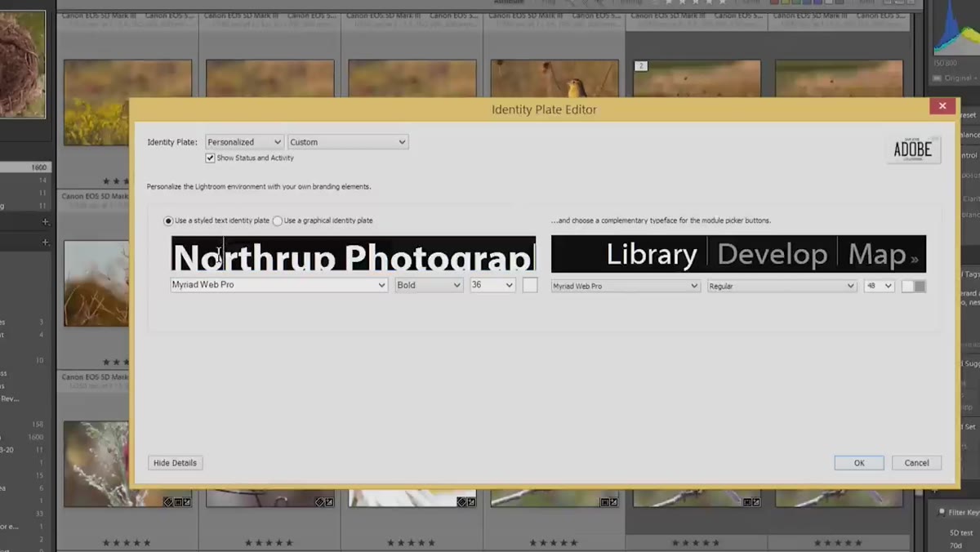The width and height of the screenshot is (980, 552).
Task: Open identity plate font dropdown 'Myriad Web Pro'
Action: (279, 285)
